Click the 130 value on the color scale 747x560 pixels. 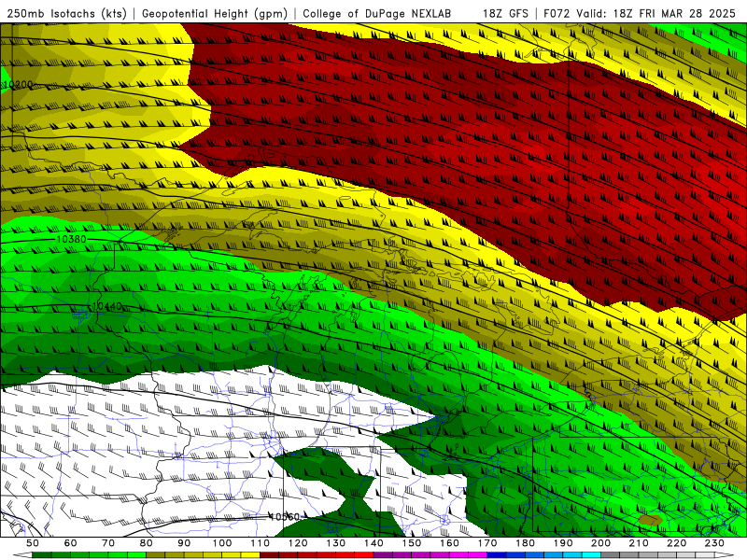coord(336,543)
